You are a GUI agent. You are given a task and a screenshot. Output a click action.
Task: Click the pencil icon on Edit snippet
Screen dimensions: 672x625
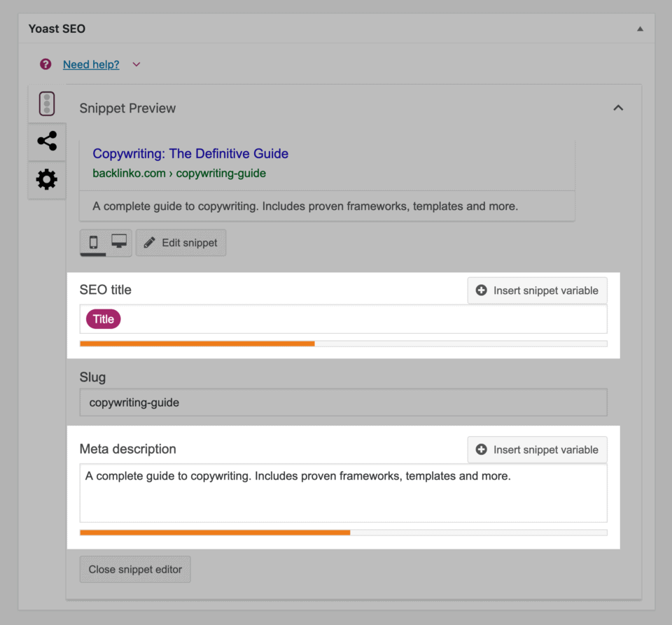coord(149,243)
